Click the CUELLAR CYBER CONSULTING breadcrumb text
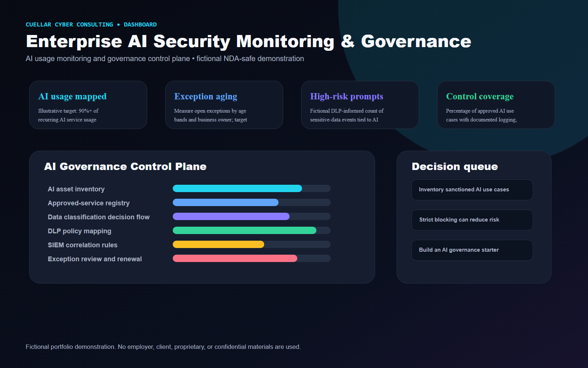This screenshot has height=368, width=588. point(69,25)
